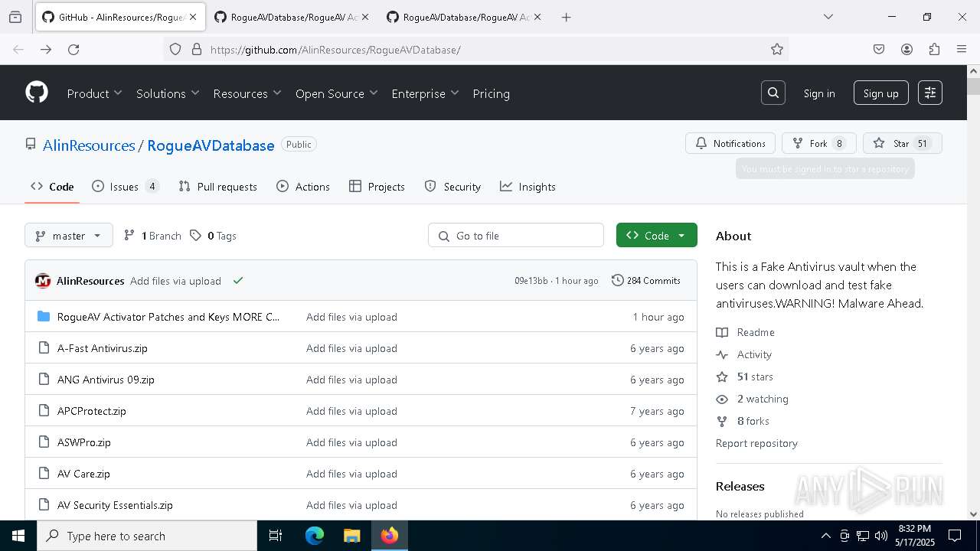Open the AlinResources owner link

tap(89, 145)
